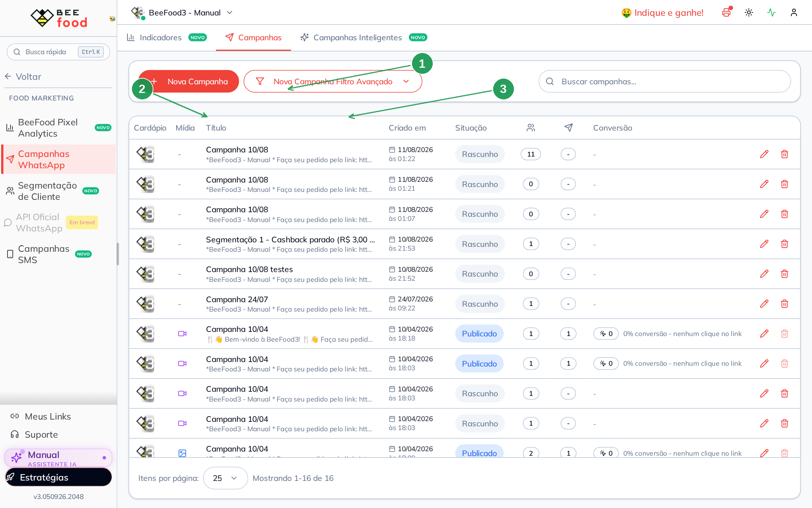Delete the Campanha 10/08 testes row

coord(785,274)
